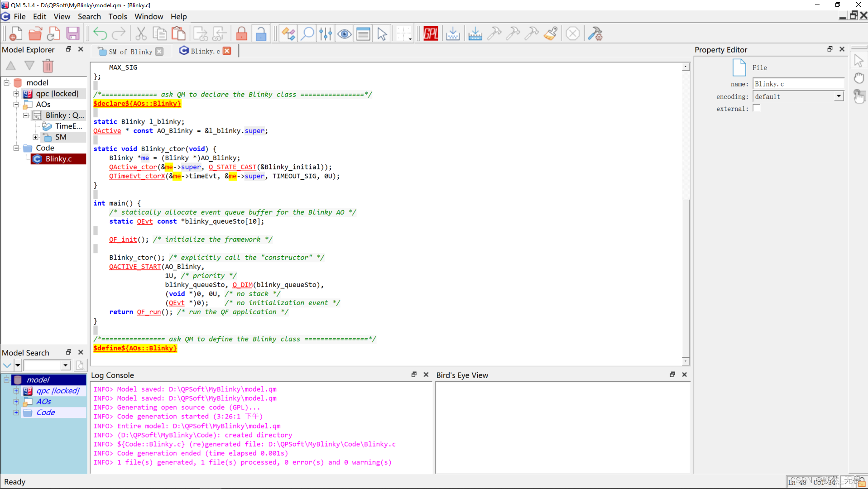Close the Property Editor panel
This screenshot has width=868, height=489.
point(842,49)
